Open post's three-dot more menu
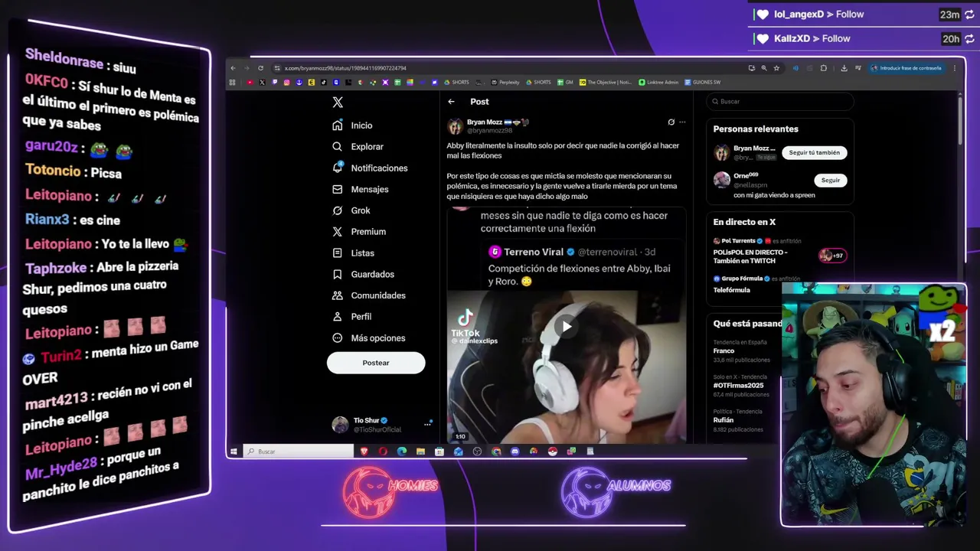 [x=682, y=122]
